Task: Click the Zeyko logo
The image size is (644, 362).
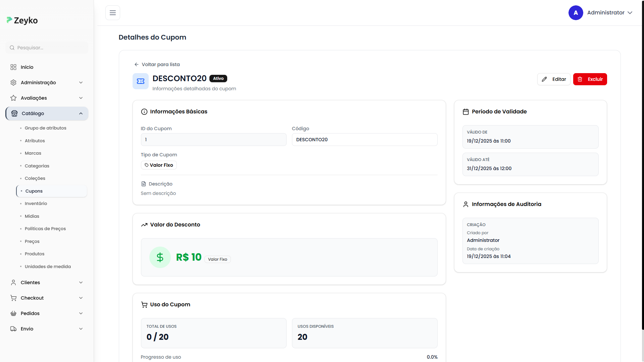Action: (22, 20)
